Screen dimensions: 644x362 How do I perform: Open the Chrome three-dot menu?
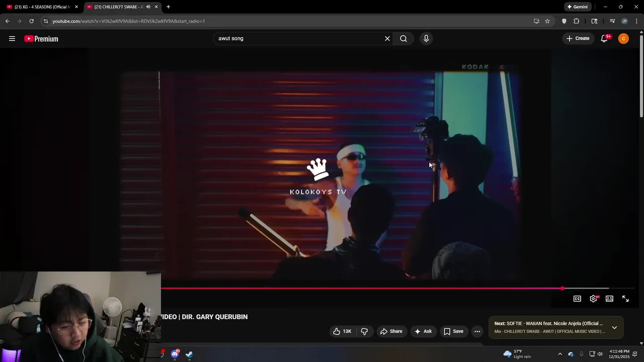tap(636, 21)
